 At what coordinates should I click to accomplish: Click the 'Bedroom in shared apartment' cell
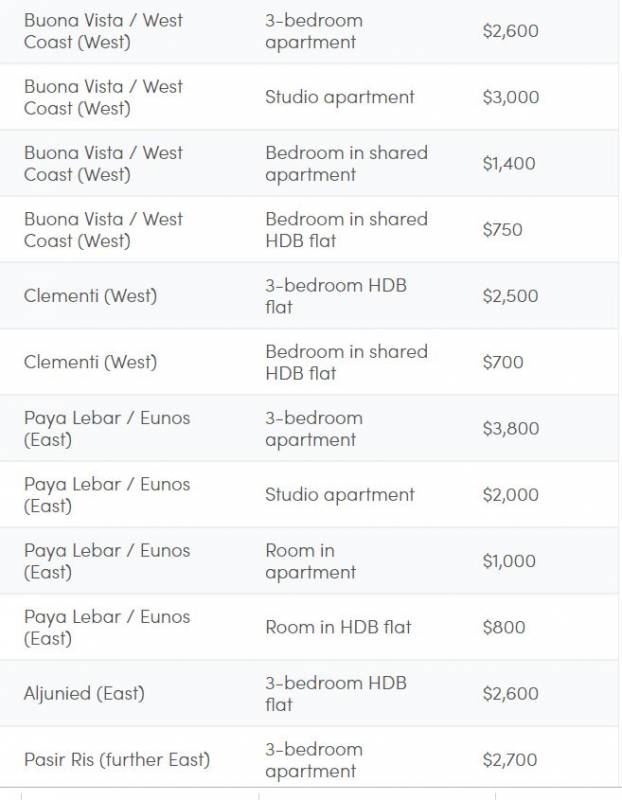coord(346,164)
